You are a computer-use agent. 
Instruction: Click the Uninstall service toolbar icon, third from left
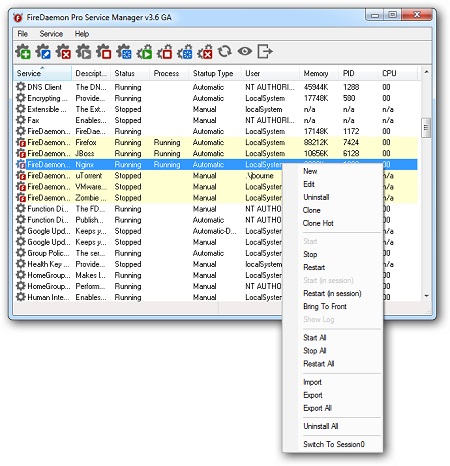click(x=63, y=52)
